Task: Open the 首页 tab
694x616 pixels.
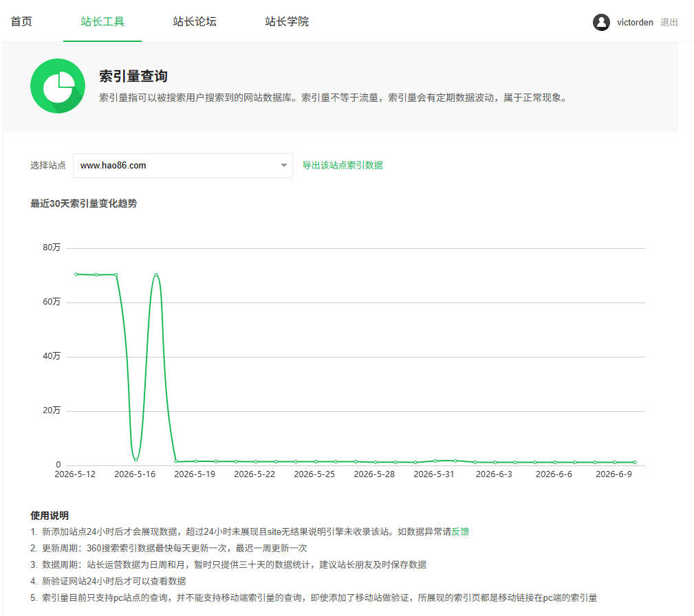Action: click(x=21, y=21)
